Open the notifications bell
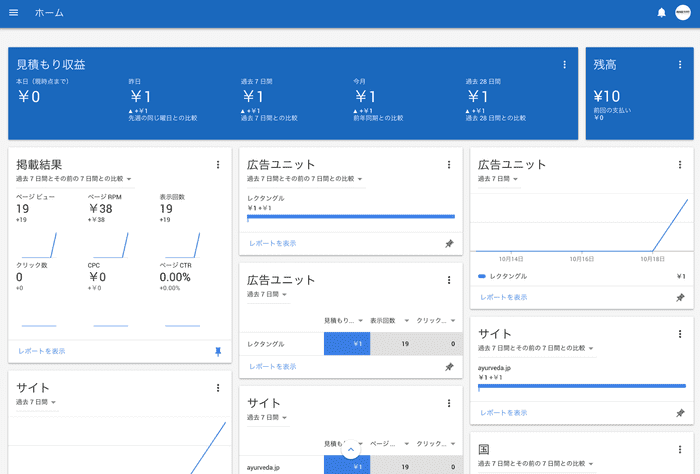This screenshot has width=700, height=474. click(x=661, y=12)
